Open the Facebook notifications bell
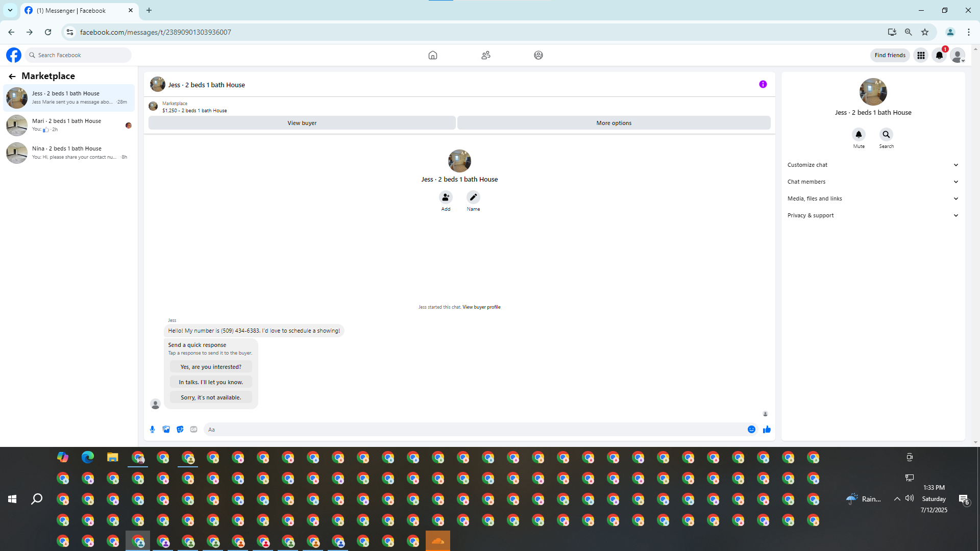 [939, 55]
